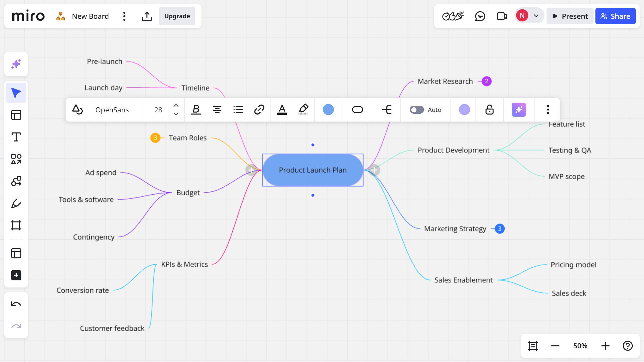Click the link insert icon

point(259,110)
